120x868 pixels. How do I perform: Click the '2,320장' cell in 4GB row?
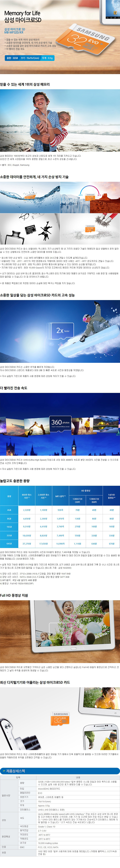[x=27, y=510]
